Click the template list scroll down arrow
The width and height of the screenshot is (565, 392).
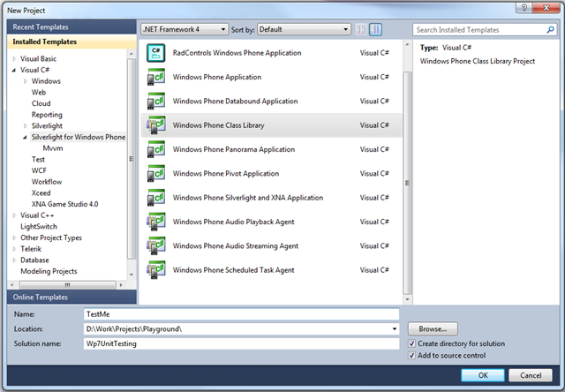tap(407, 299)
